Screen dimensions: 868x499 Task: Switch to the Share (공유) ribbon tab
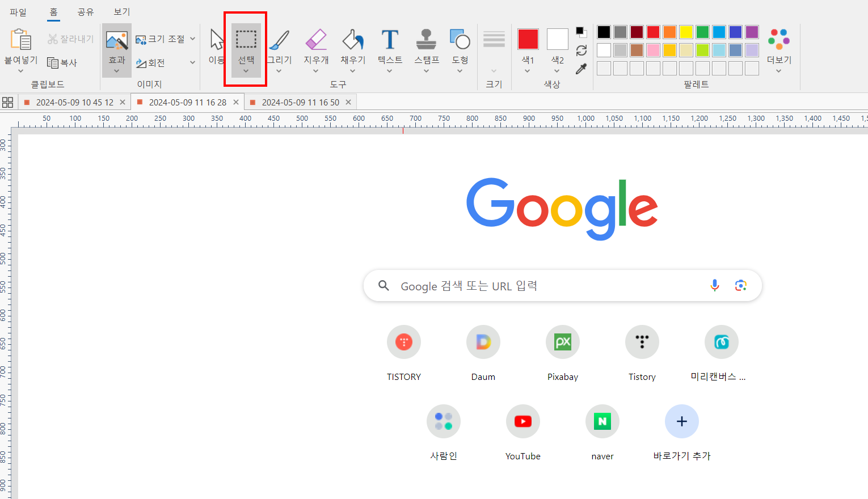(86, 12)
